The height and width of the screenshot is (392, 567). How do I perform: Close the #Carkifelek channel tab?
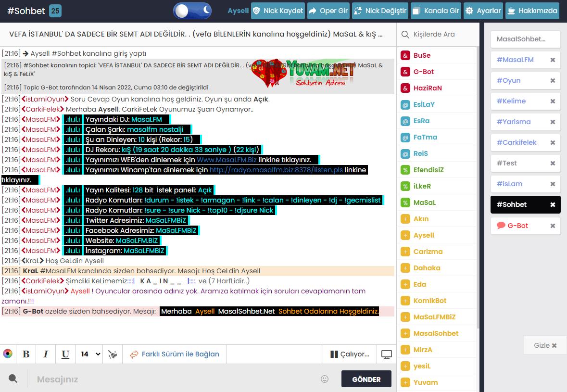click(553, 142)
